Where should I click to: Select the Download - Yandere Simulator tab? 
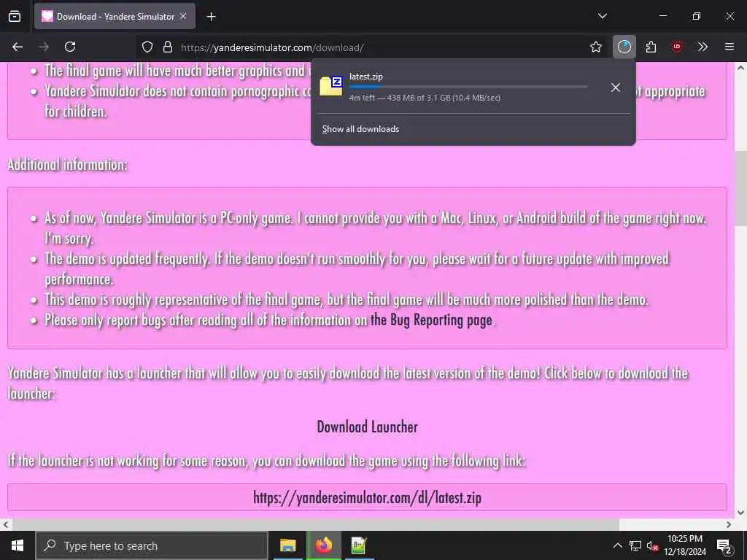[115, 16]
